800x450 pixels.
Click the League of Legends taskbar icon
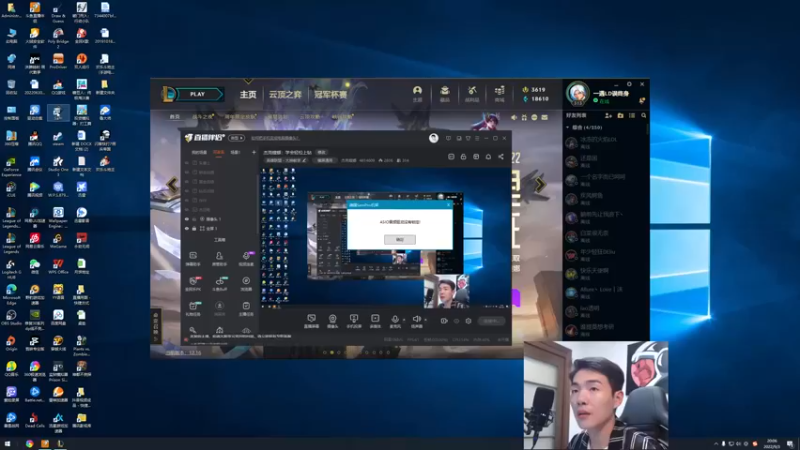click(60, 444)
